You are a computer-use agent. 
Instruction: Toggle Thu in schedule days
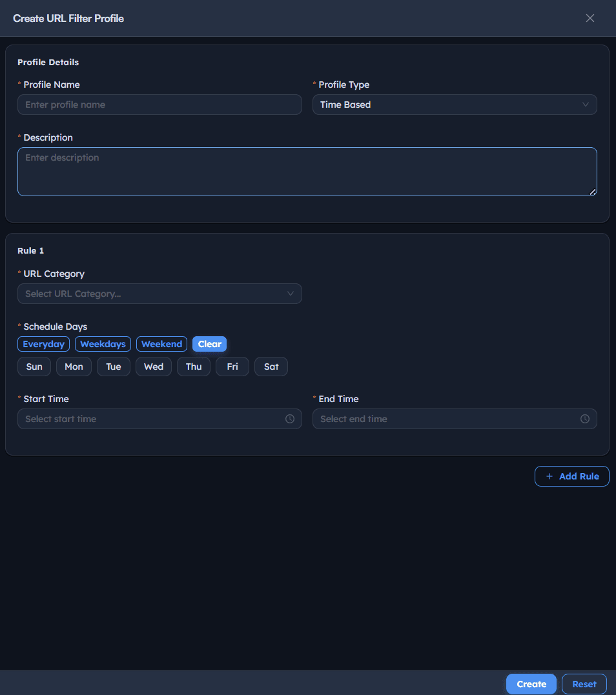point(194,367)
